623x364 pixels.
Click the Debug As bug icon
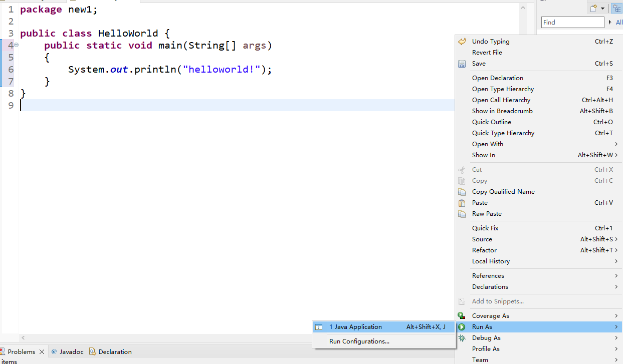(x=462, y=338)
